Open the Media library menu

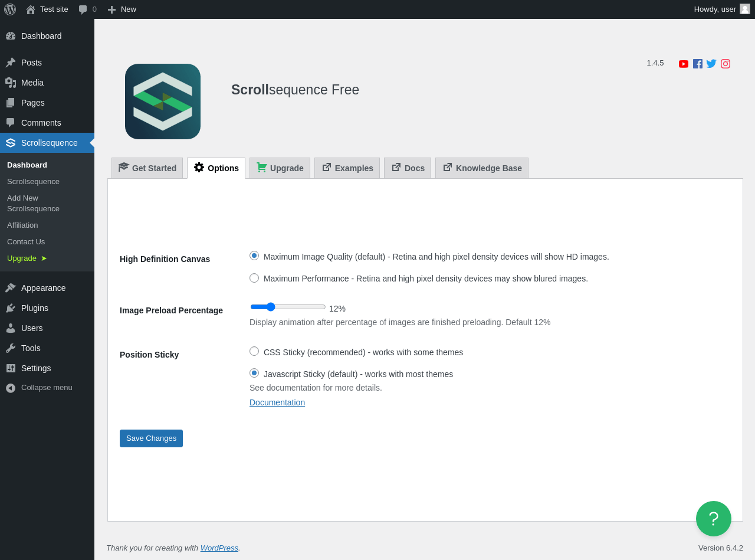(47, 83)
